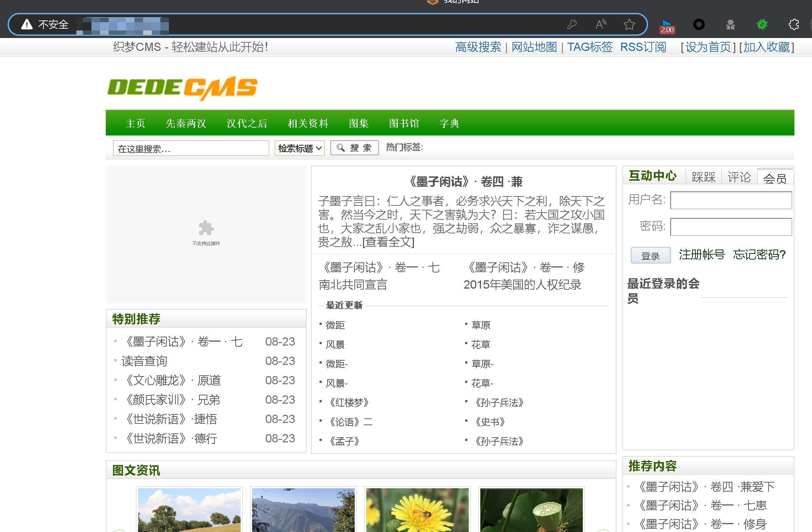This screenshot has height=532, width=812.
Task: Switch to the 评论 tab
Action: pos(739,177)
